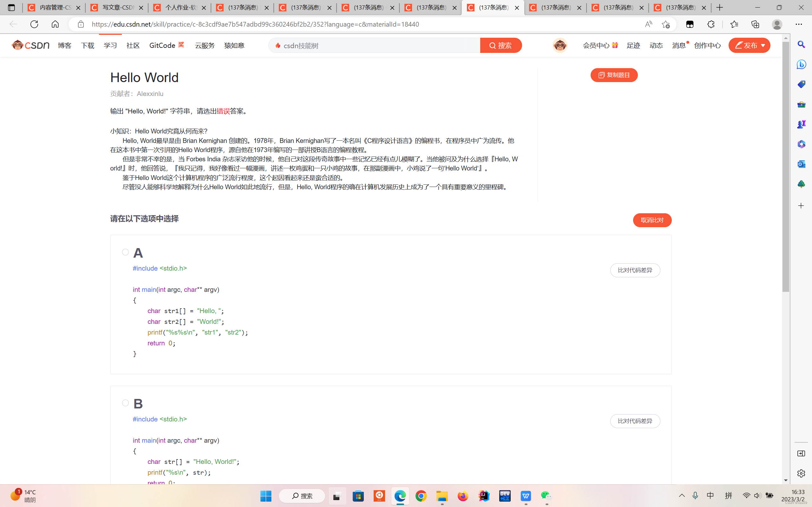Open Outlook from the Edge sidebar
The width and height of the screenshot is (812, 507).
[801, 164]
